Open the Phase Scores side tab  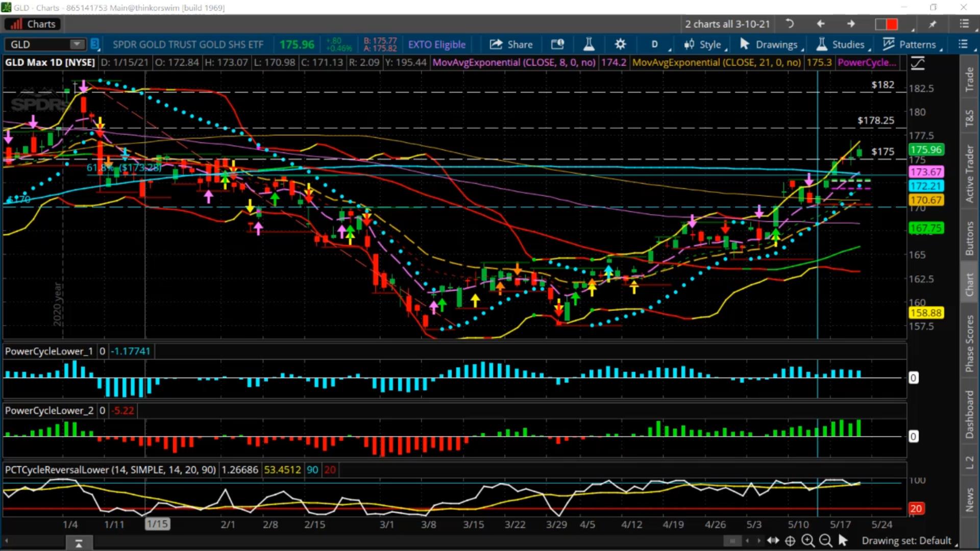point(969,344)
